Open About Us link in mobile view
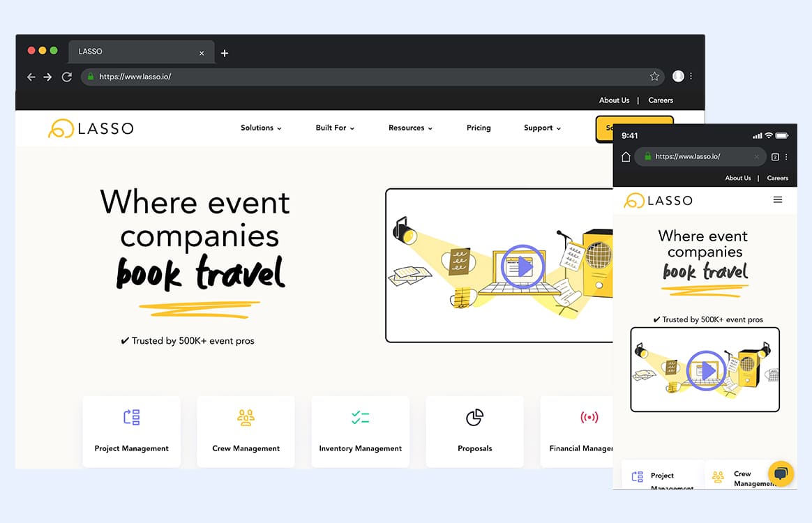 (738, 178)
